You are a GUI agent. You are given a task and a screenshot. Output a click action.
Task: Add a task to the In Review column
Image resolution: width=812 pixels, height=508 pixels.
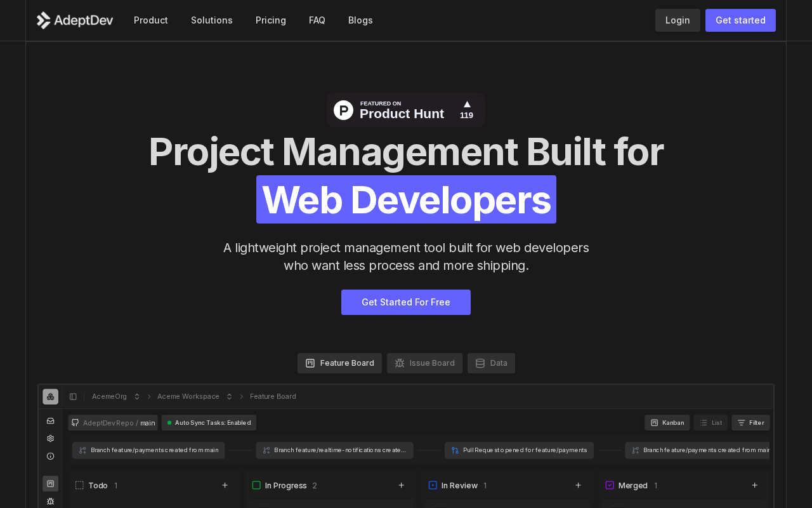click(578, 485)
